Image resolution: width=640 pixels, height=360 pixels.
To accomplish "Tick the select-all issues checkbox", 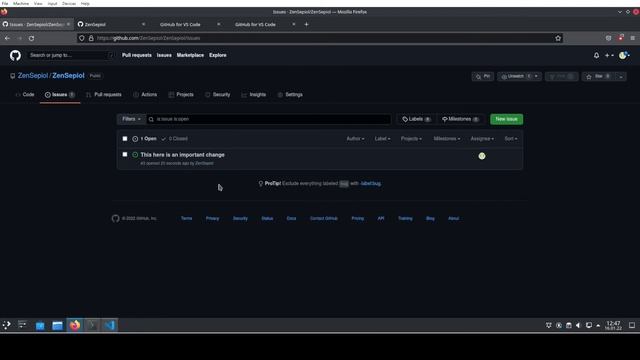I will (125, 139).
